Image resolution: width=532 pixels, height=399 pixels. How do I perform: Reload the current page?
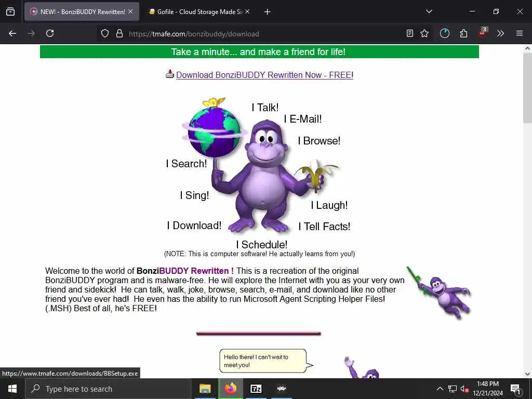pyautogui.click(x=50, y=33)
